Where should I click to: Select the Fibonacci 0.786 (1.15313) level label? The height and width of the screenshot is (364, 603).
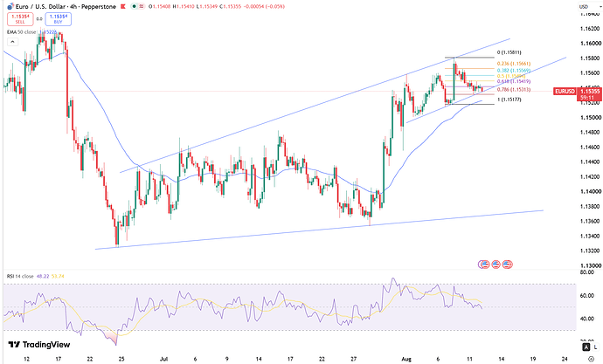click(513, 90)
